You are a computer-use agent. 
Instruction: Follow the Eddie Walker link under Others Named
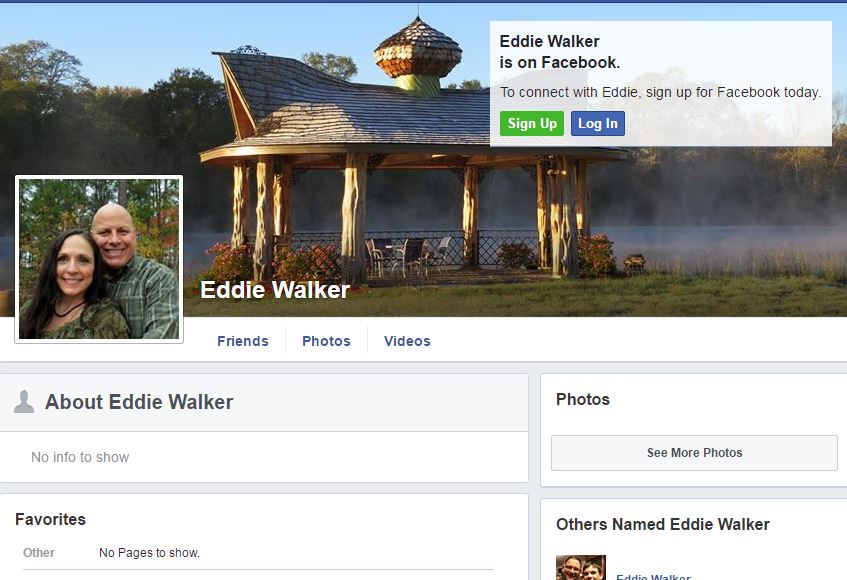pos(654,577)
